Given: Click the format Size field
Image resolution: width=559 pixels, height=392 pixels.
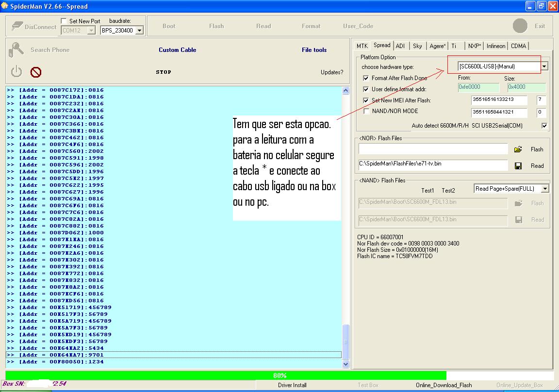Looking at the screenshot, I should [526, 87].
